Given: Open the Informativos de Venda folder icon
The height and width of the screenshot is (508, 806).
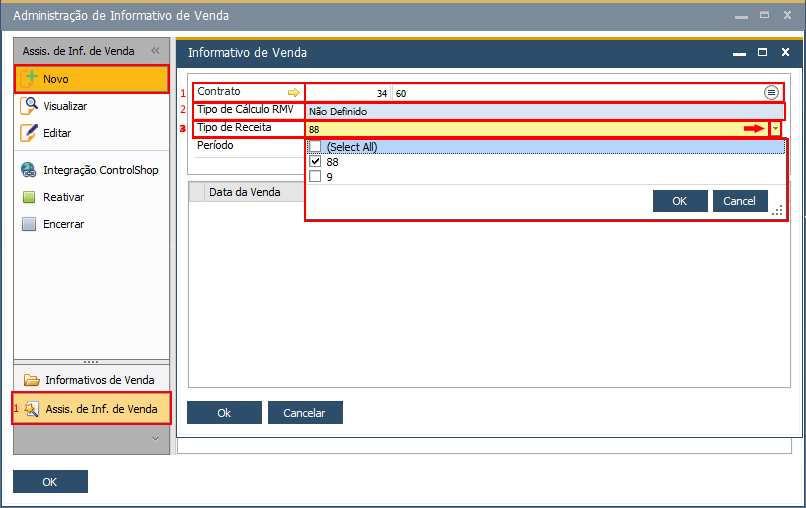Looking at the screenshot, I should click(32, 380).
